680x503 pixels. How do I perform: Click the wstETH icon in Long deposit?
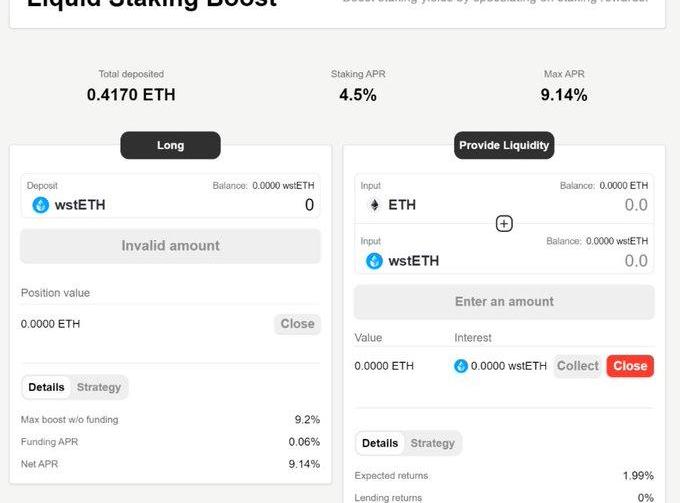41,205
